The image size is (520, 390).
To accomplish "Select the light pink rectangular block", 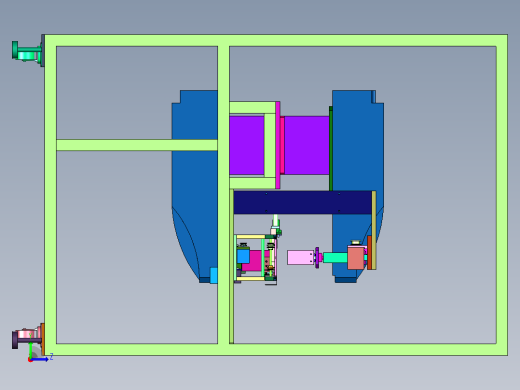I will pos(300,258).
